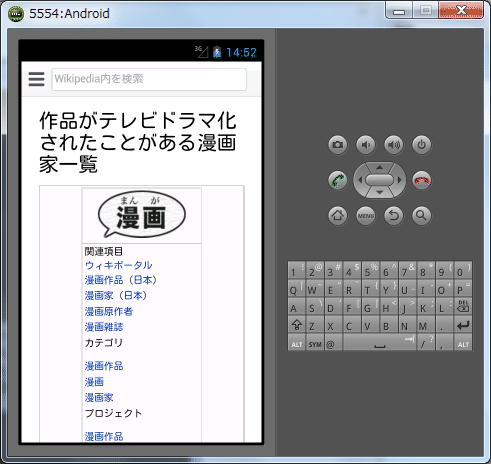Open the 漫画 category link
Image resolution: width=491 pixels, height=464 pixels.
[94, 382]
